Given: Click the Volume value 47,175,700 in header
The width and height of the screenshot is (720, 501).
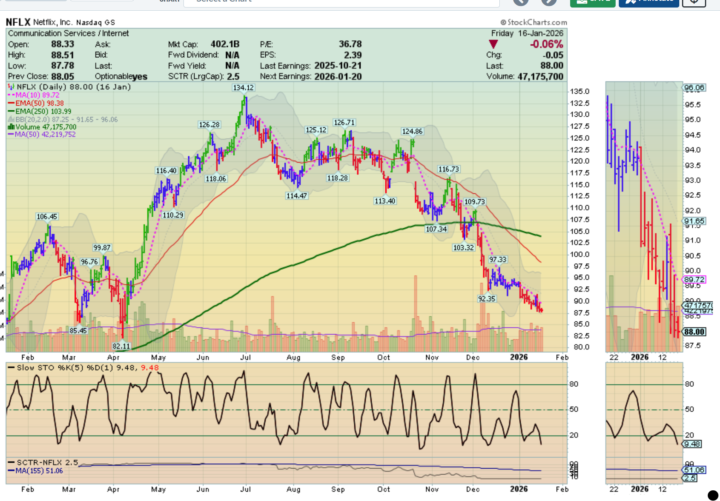Looking at the screenshot, I should [x=540, y=76].
